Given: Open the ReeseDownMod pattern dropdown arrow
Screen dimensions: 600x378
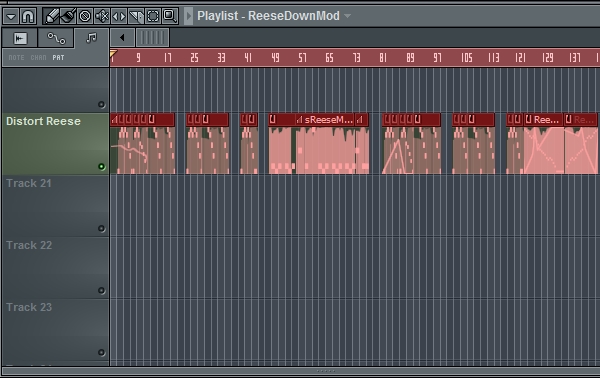Looking at the screenshot, I should click(x=347, y=16).
